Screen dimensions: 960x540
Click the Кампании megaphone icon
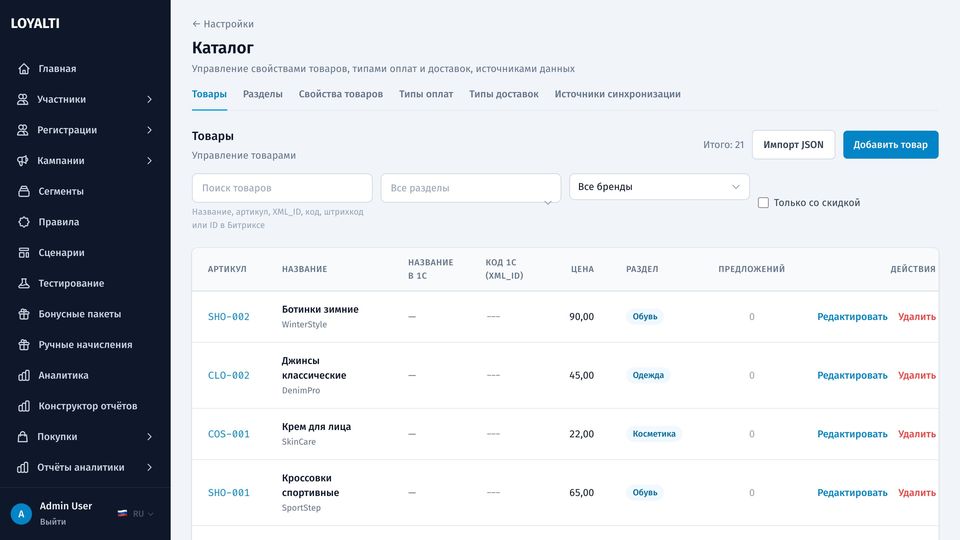click(x=23, y=160)
